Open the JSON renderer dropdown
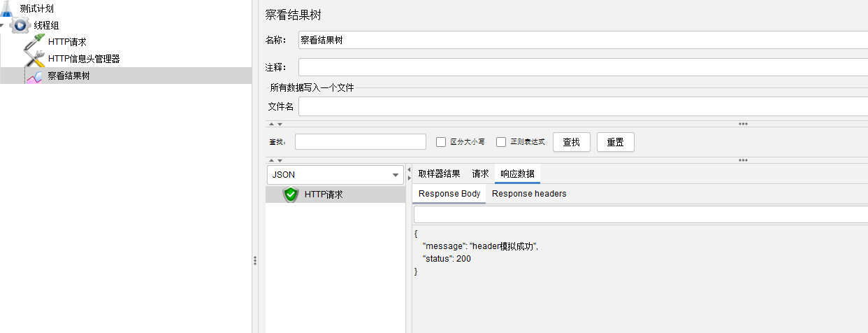This screenshot has width=868, height=333. pos(335,175)
